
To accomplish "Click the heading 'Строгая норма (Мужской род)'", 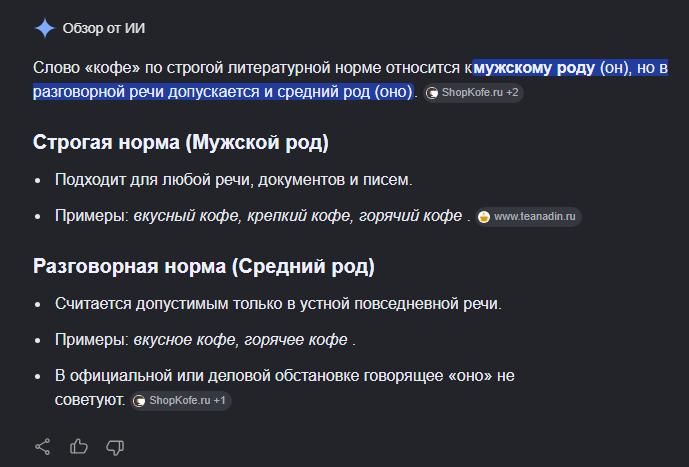I will [181, 142].
